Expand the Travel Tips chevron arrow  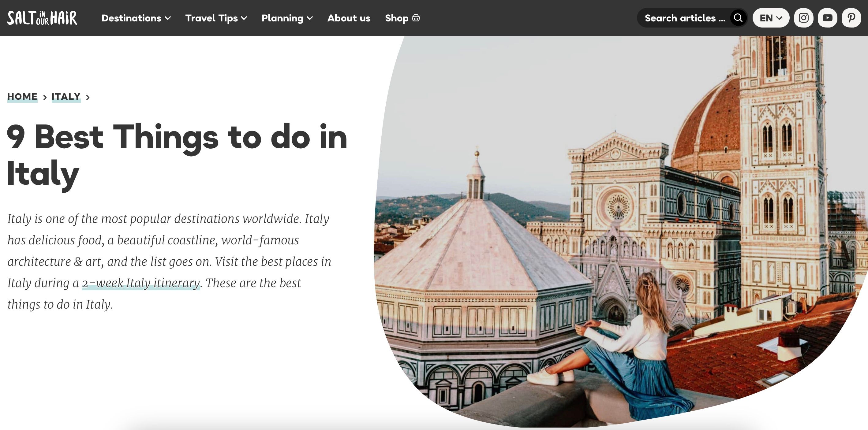[x=244, y=18]
